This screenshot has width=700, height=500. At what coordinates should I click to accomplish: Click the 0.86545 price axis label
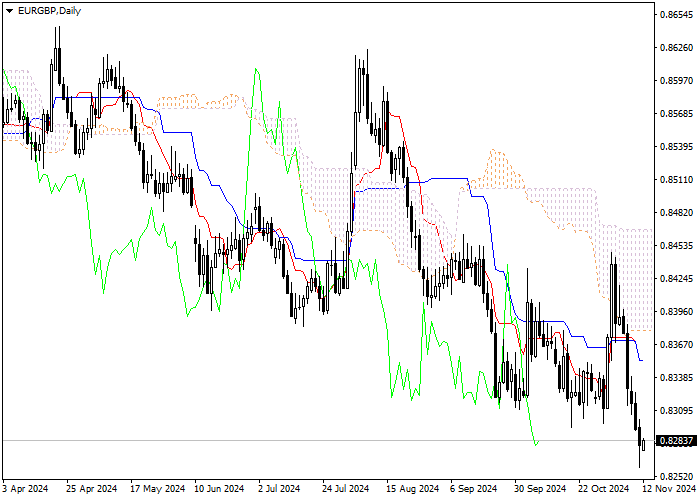pos(677,15)
